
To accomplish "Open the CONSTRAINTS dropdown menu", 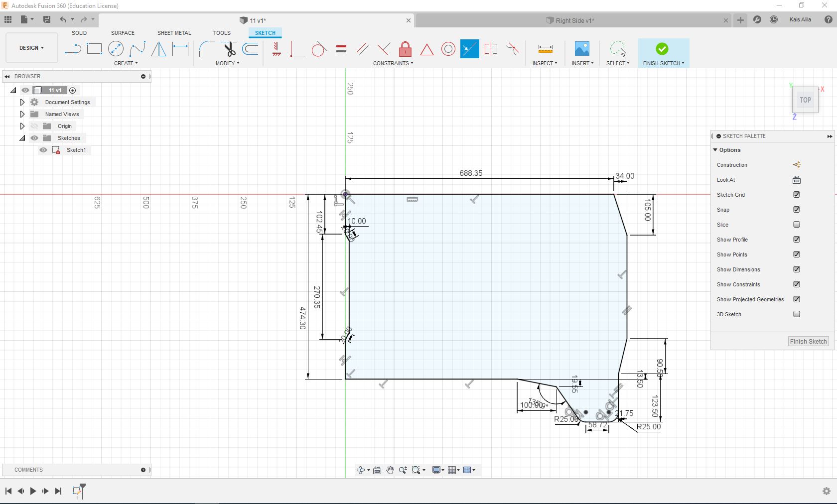I will point(393,63).
